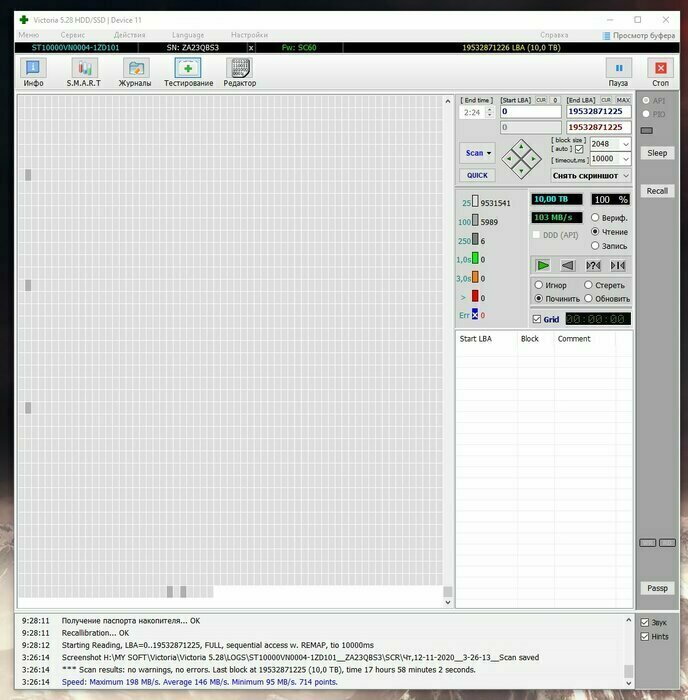Choose the Стереть erase radio option
688x700 pixels.
pyautogui.click(x=590, y=285)
